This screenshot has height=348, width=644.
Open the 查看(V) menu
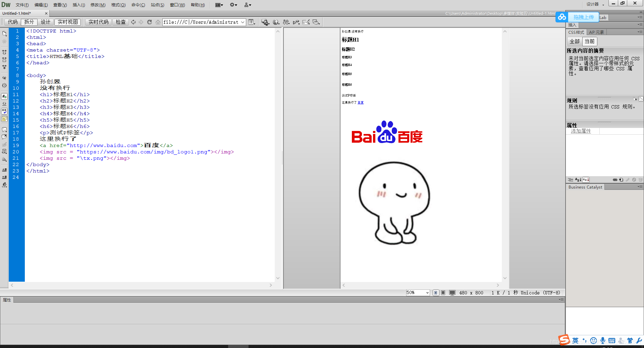pyautogui.click(x=60, y=5)
